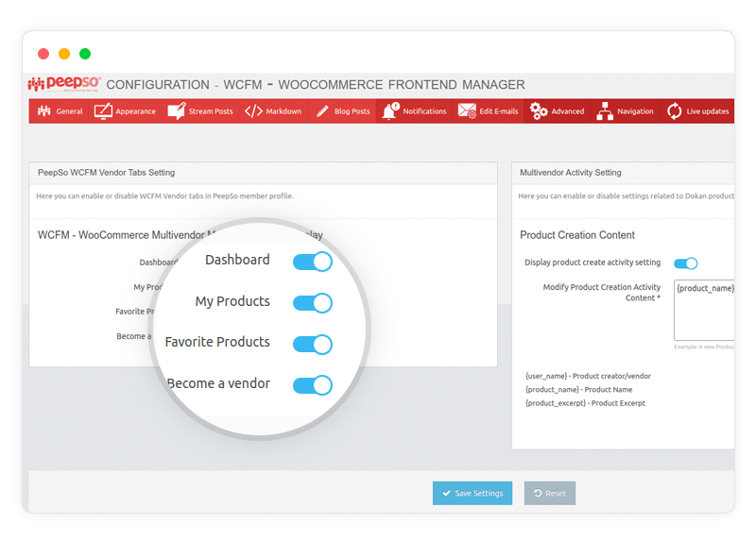Click the Stream Posts note icon
Screen dimensions: 756x542
(177, 110)
